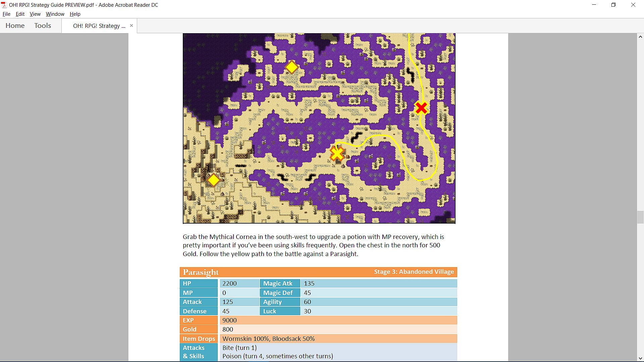Open the Edit menu

(20, 14)
